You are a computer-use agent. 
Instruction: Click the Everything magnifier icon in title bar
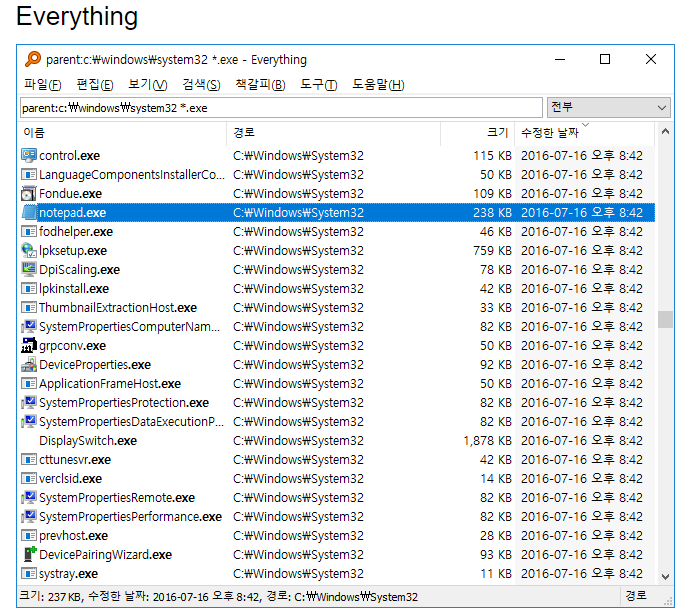click(x=33, y=59)
